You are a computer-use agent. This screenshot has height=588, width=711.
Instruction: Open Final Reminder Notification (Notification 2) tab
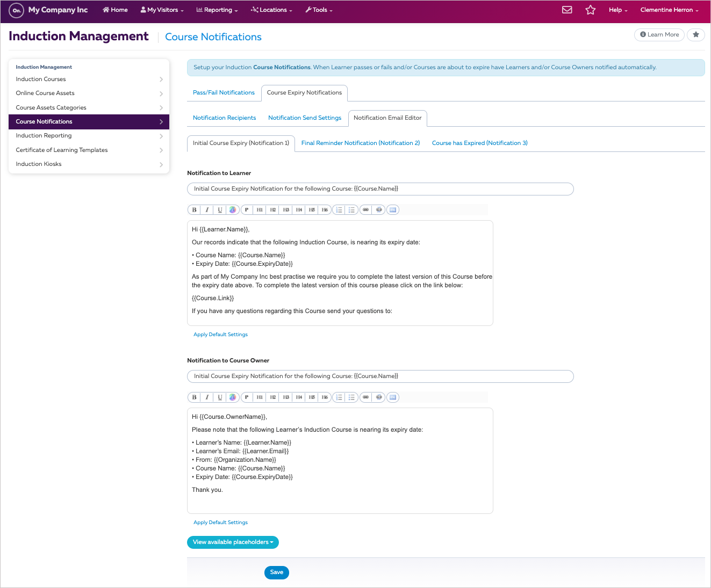point(361,143)
